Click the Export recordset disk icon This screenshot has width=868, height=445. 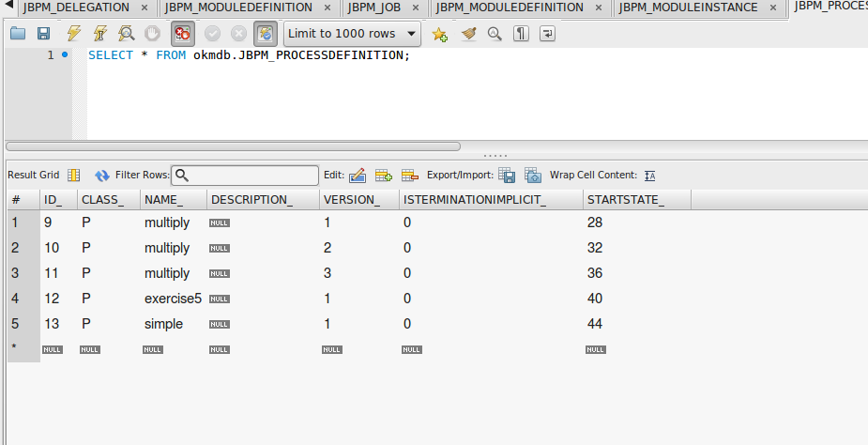coord(507,176)
